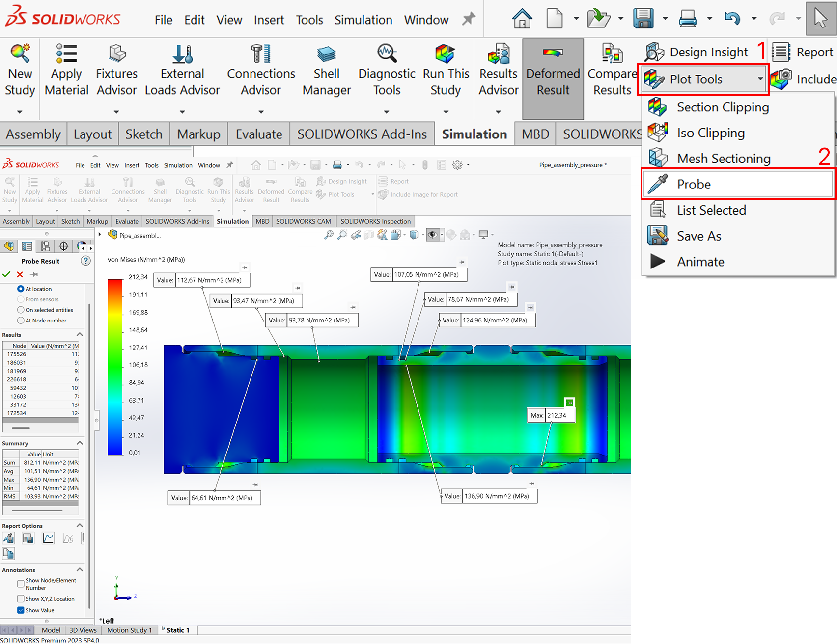Click the enlarged Diagnostic Tools icon
837x644 pixels.
[x=387, y=54]
